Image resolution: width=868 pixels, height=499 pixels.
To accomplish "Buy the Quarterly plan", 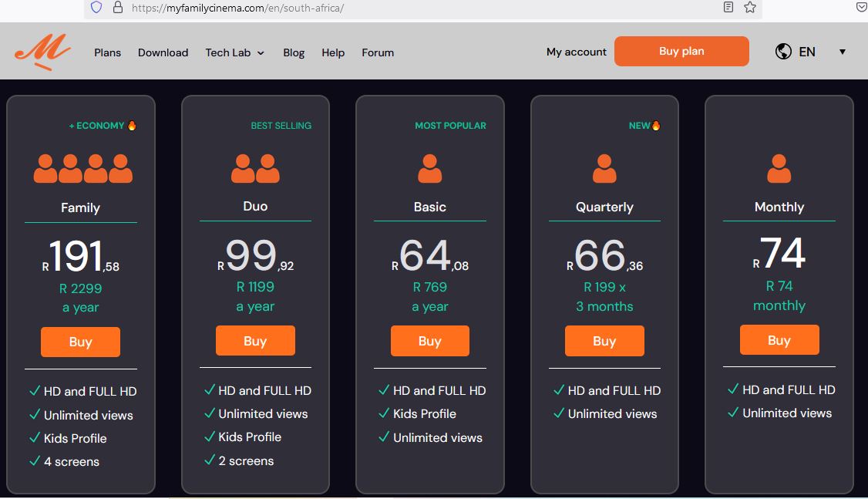I will click(x=604, y=341).
